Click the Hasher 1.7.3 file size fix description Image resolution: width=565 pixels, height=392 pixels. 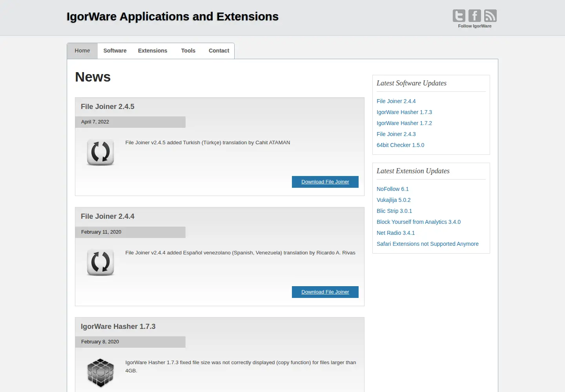point(241,367)
